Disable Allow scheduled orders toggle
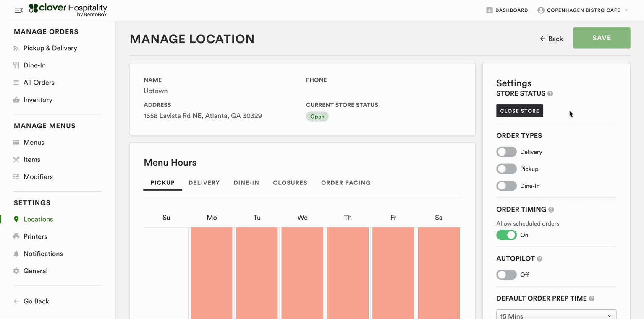Image resolution: width=644 pixels, height=319 pixels. [x=506, y=235]
